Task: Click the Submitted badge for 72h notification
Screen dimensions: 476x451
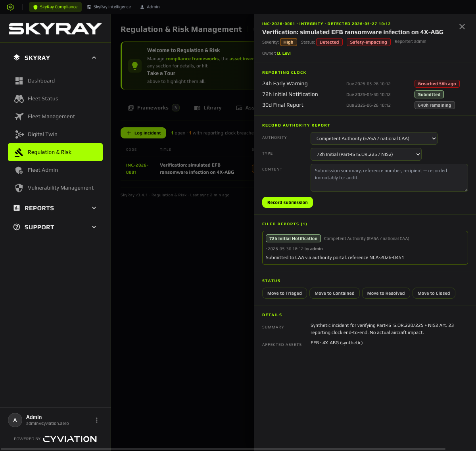Action: (x=429, y=94)
